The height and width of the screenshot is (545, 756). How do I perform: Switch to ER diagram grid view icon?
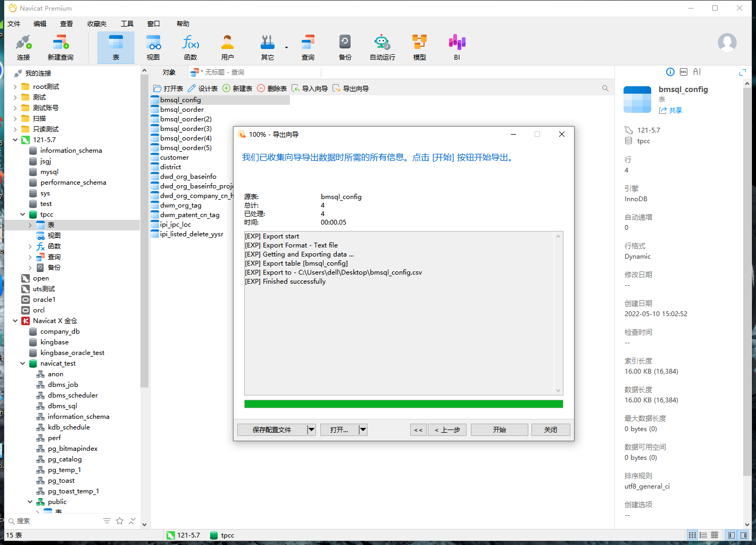pyautogui.click(x=715, y=535)
